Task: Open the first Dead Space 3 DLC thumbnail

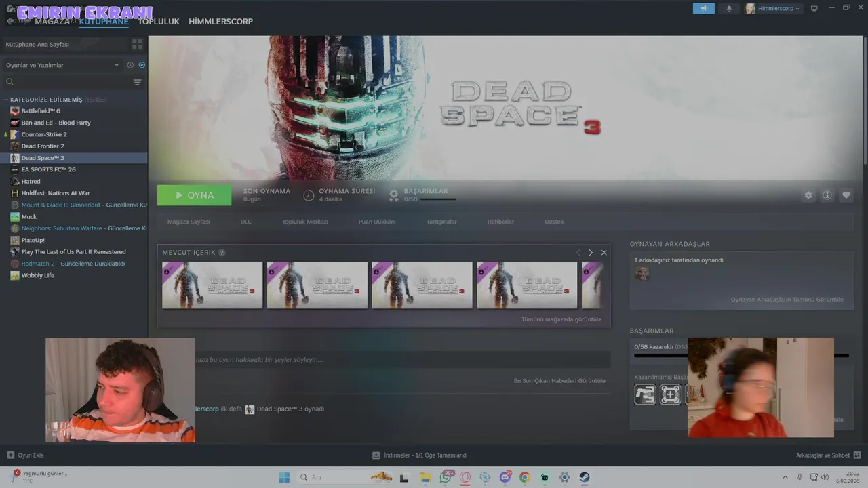Action: click(212, 285)
